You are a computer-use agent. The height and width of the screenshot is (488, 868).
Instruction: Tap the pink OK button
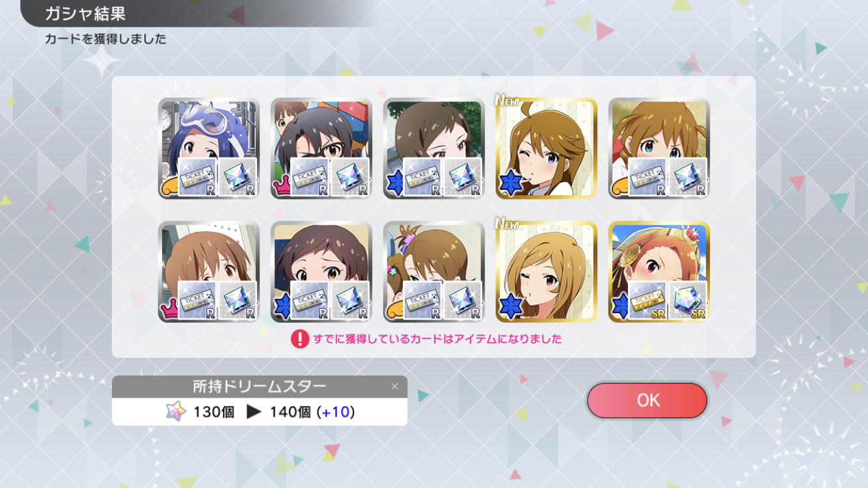(x=647, y=400)
